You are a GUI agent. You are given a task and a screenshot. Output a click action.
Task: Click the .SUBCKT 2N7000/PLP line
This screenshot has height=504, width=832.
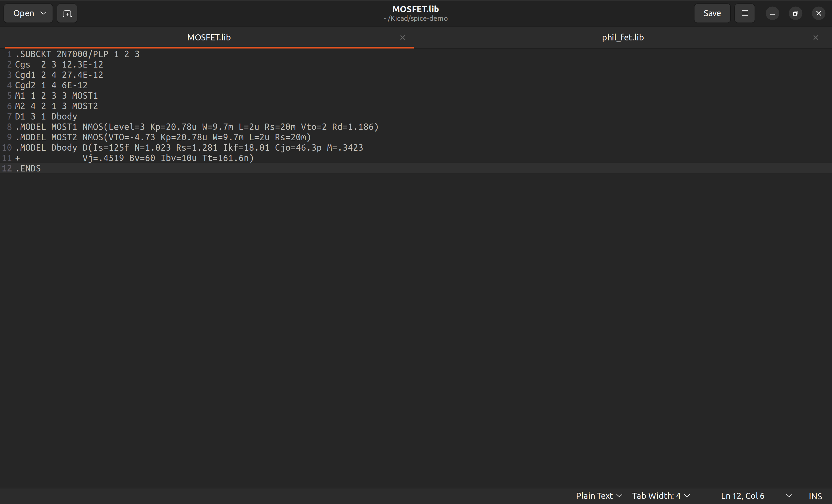tap(78, 54)
